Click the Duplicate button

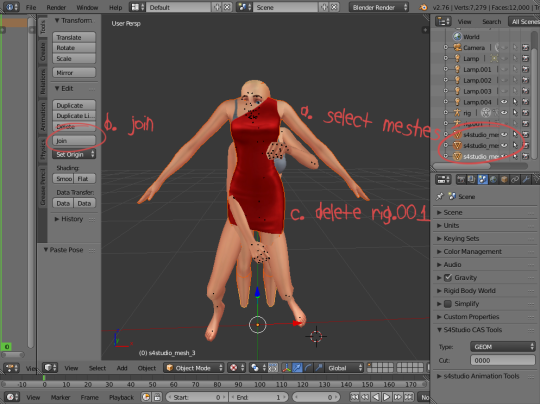(74, 105)
